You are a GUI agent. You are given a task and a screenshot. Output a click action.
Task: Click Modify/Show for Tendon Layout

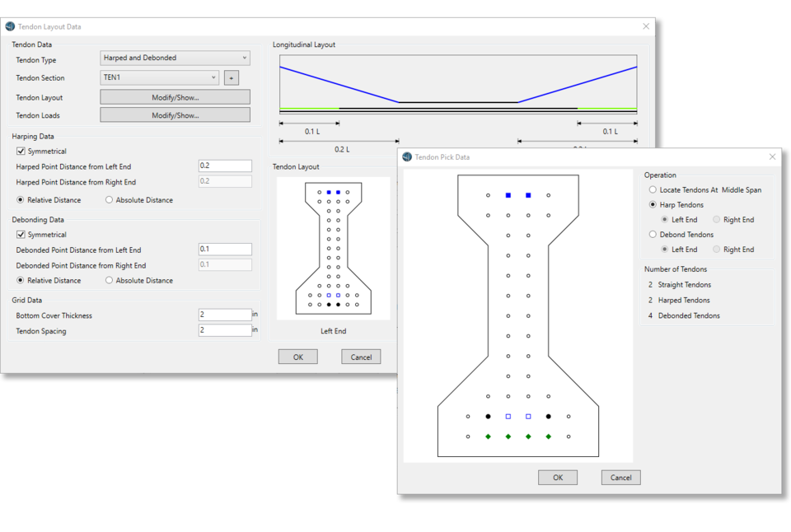[x=175, y=97]
